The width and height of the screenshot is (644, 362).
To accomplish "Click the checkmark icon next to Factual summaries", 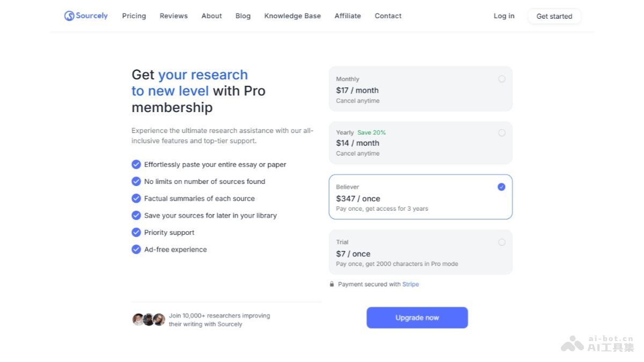I will 136,198.
